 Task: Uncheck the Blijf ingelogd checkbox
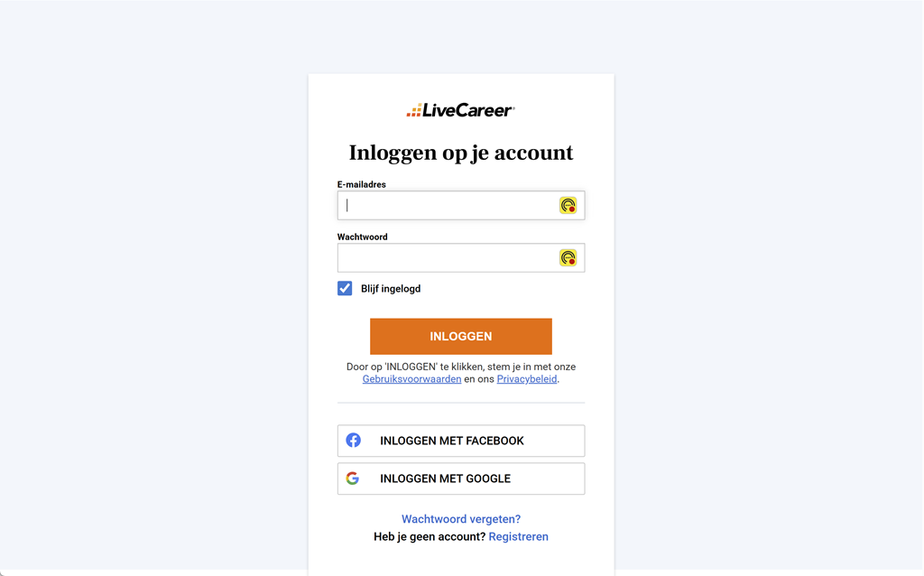345,288
